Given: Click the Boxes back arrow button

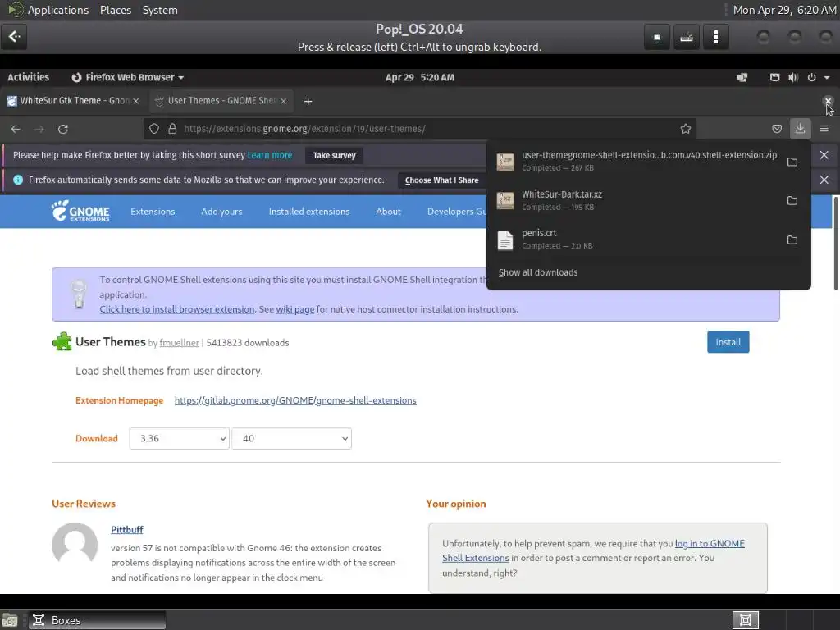Looking at the screenshot, I should pyautogui.click(x=14, y=37).
